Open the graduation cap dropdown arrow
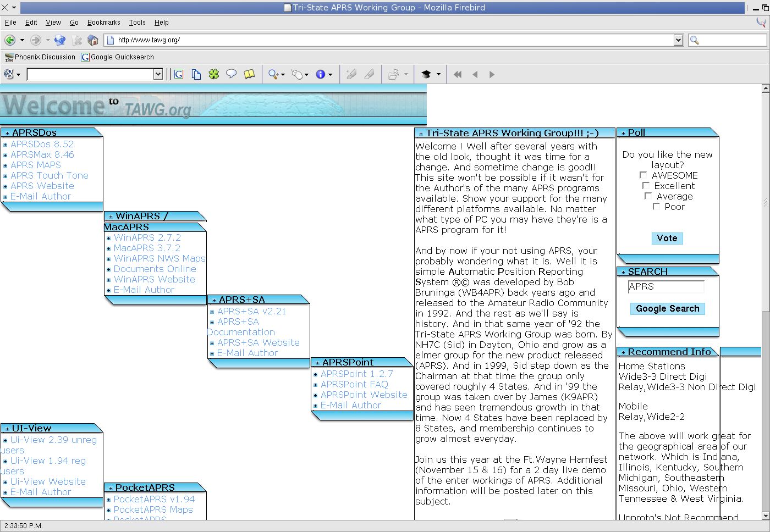Screen dimensions: 770x532 438,74
